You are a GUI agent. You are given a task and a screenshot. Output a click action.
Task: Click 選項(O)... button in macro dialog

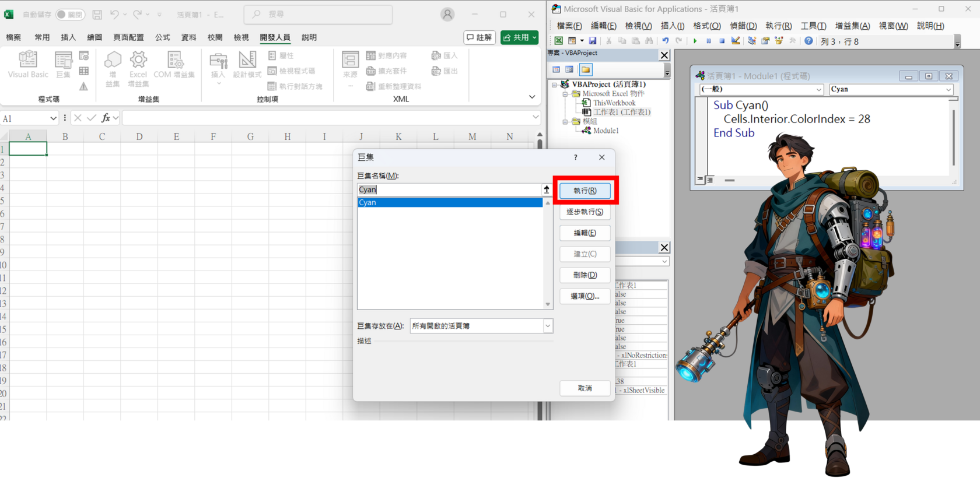585,296
